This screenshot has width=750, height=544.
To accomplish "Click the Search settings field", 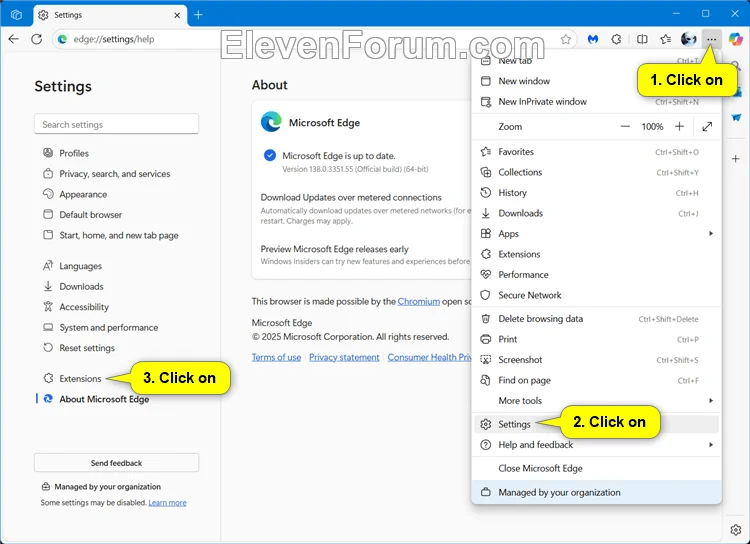I will click(x=116, y=124).
